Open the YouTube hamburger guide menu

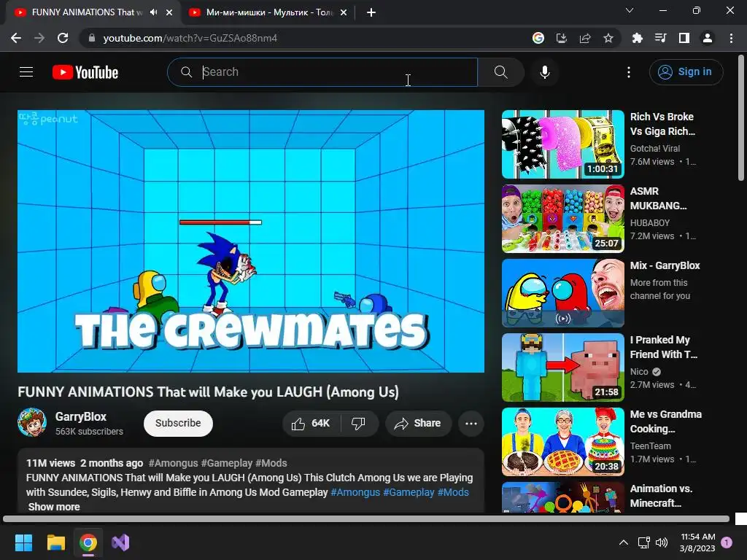pyautogui.click(x=26, y=72)
